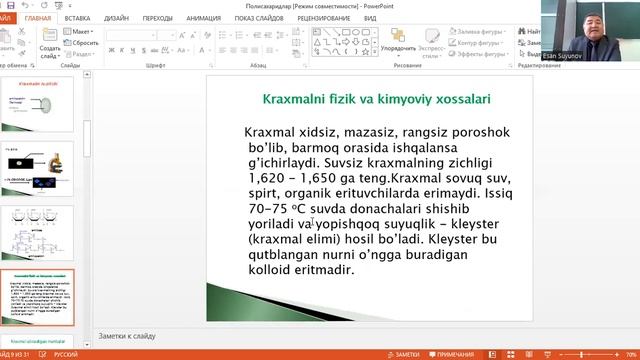Toggle text shadow (S) formatting
The image size is (640, 360).
click(144, 50)
